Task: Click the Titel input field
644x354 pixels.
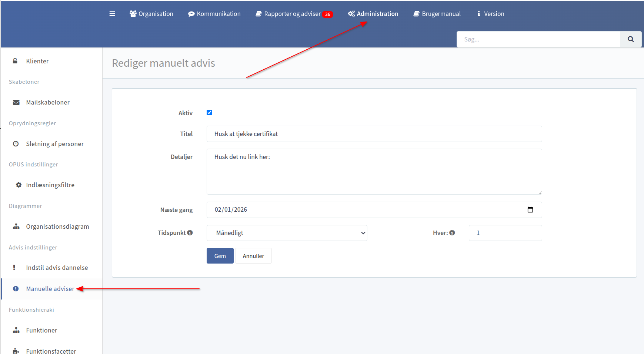Action: coord(374,134)
